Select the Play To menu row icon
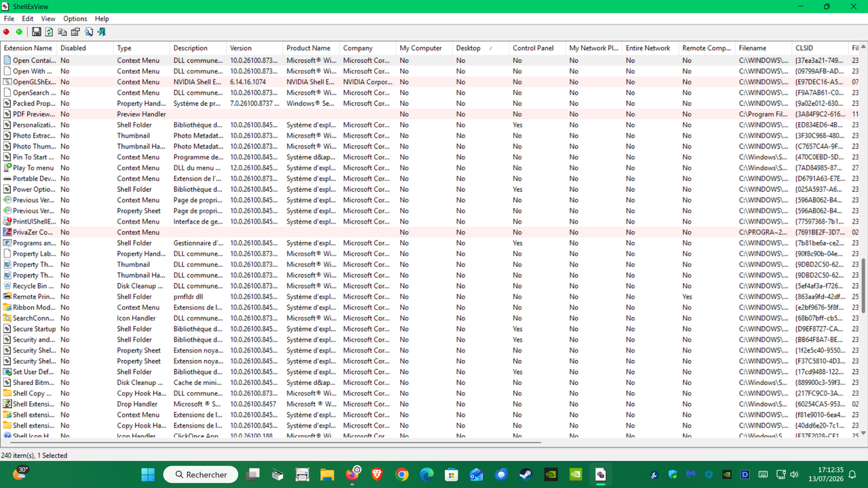 [x=7, y=167]
